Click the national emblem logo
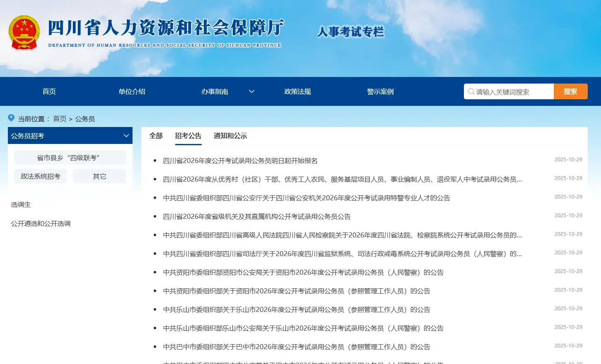The image size is (601, 364). tap(24, 33)
